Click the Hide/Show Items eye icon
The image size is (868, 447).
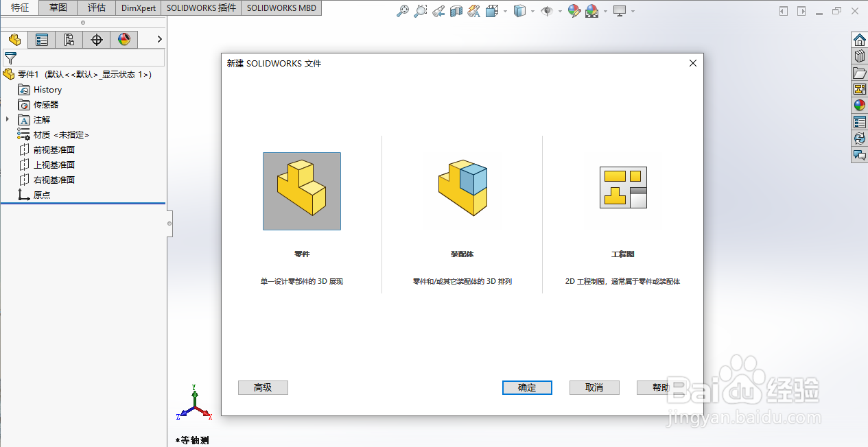(x=547, y=11)
